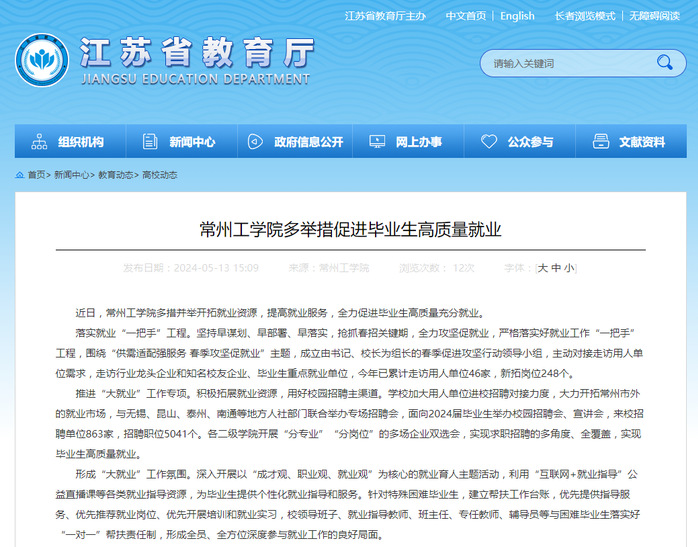Image resolution: width=698 pixels, height=547 pixels.
Task: Click the 网上办事 computer icon
Action: [x=375, y=142]
